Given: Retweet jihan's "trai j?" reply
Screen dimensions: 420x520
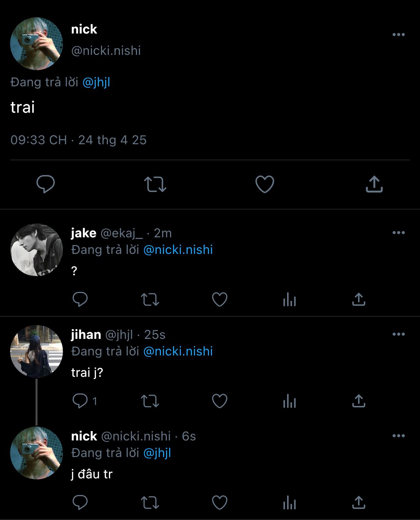Looking at the screenshot, I should click(x=150, y=401).
